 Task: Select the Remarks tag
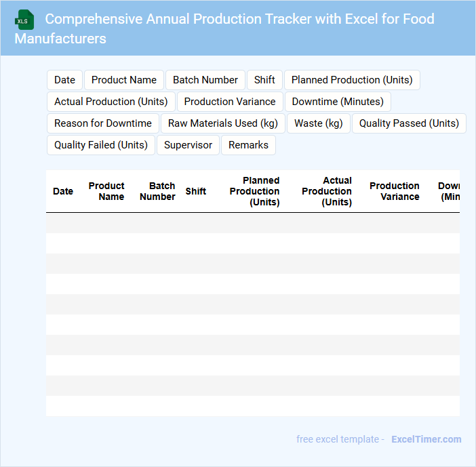tap(248, 145)
